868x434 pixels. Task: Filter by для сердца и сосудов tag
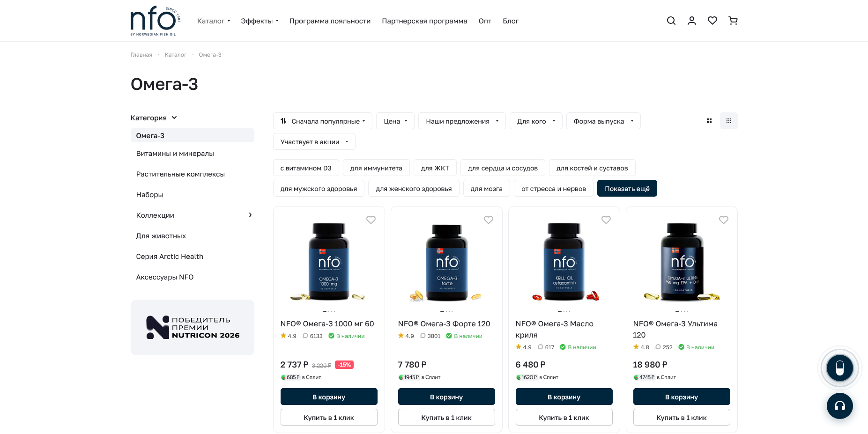coord(503,168)
